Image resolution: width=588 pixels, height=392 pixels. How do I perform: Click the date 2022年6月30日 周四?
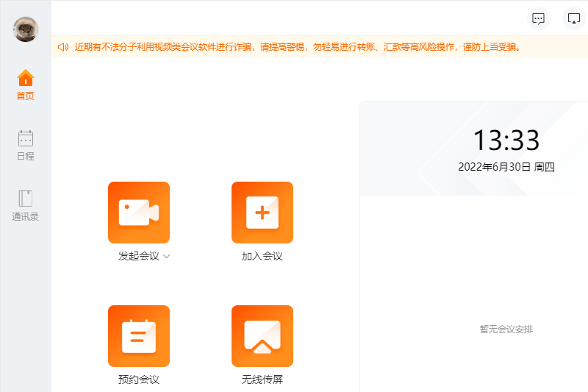pos(506,167)
